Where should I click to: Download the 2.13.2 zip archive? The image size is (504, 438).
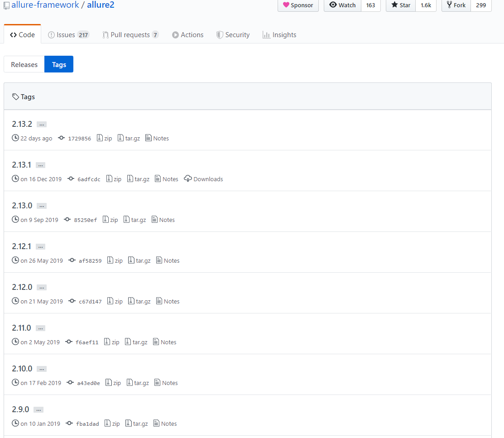click(105, 138)
